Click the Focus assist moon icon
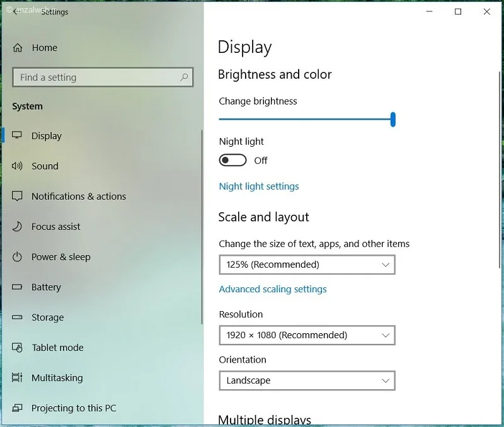Screen dimensions: 504x427 point(17,226)
